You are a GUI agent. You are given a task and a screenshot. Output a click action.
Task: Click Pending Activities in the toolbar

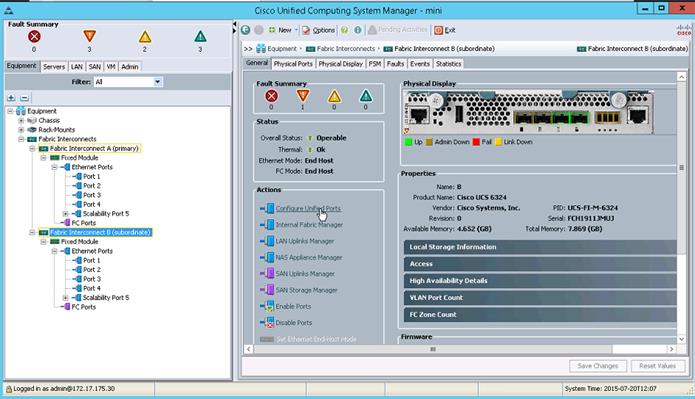[398, 30]
